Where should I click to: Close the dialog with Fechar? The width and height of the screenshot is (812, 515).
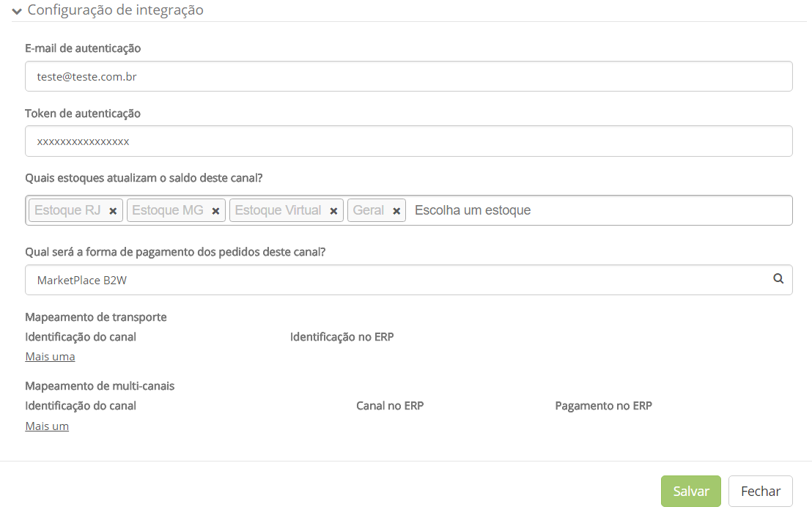(760, 491)
